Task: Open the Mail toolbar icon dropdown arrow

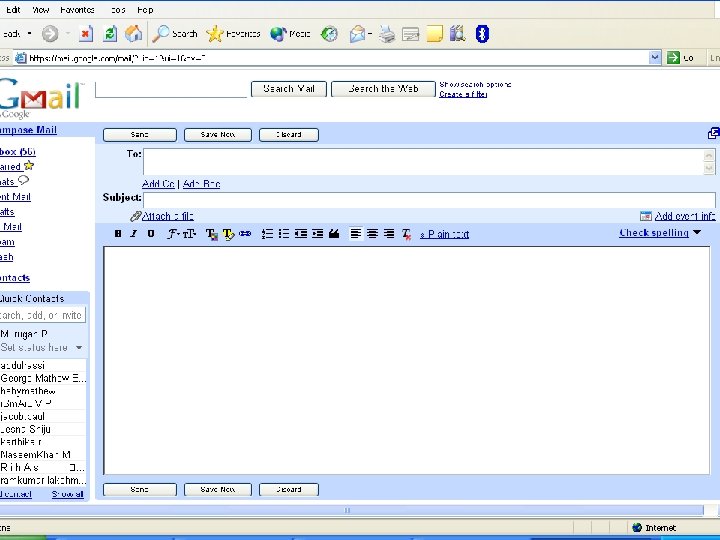Action: coord(369,34)
